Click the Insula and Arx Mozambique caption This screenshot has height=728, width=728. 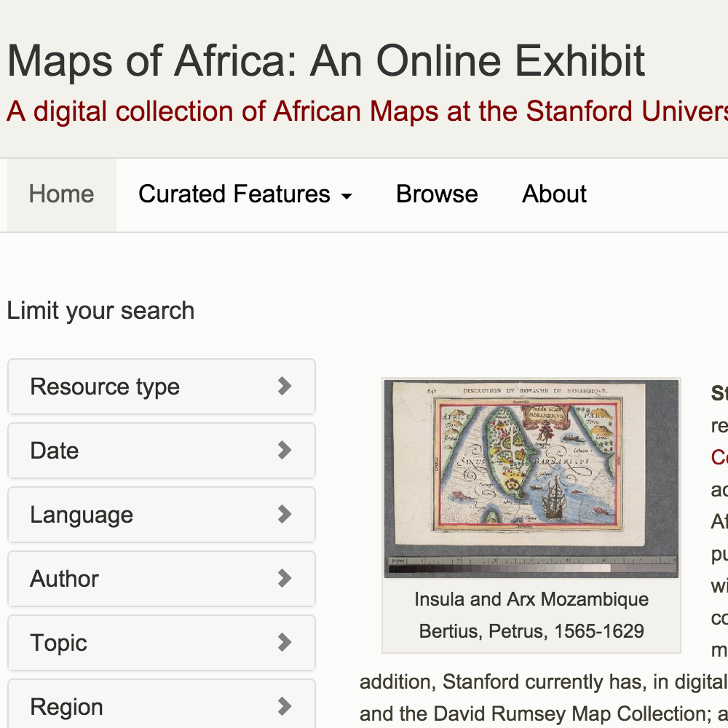531,599
